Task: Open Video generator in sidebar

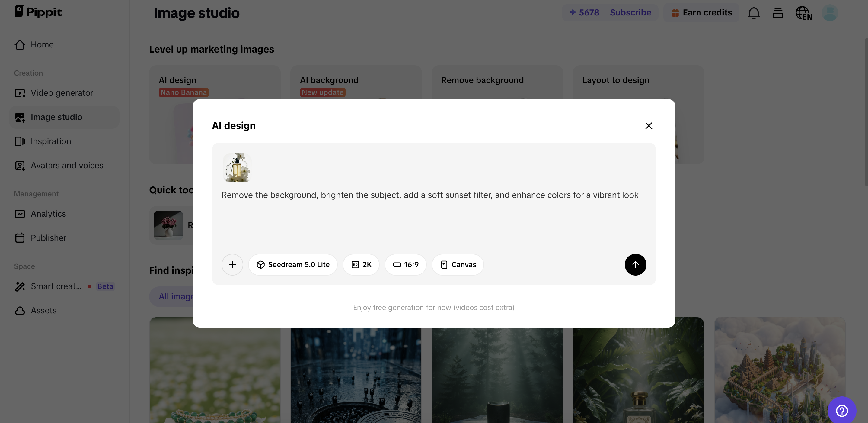Action: pos(62,93)
